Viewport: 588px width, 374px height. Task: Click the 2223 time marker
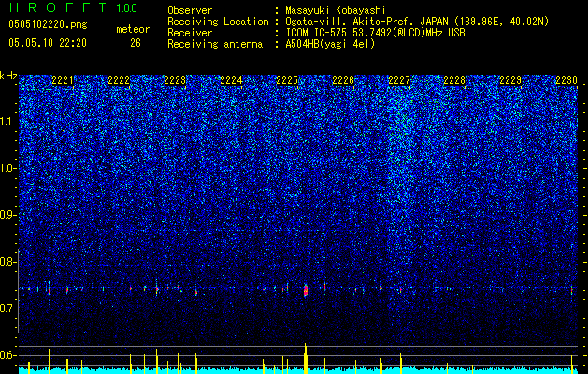tap(175, 80)
